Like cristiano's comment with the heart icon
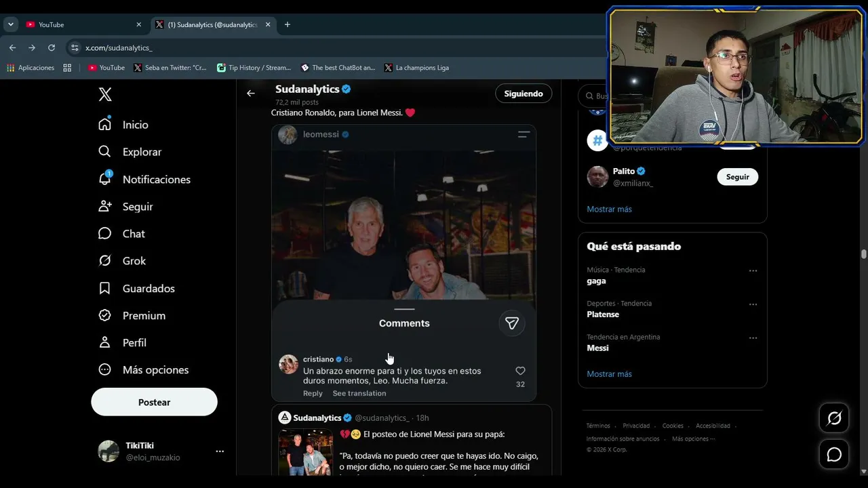The height and width of the screenshot is (488, 868). pyautogui.click(x=520, y=371)
